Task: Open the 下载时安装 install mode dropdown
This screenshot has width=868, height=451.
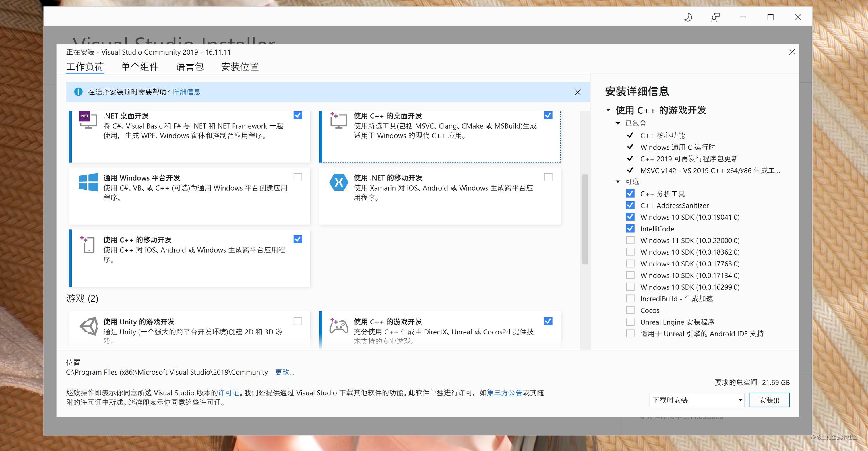Action: coord(696,400)
